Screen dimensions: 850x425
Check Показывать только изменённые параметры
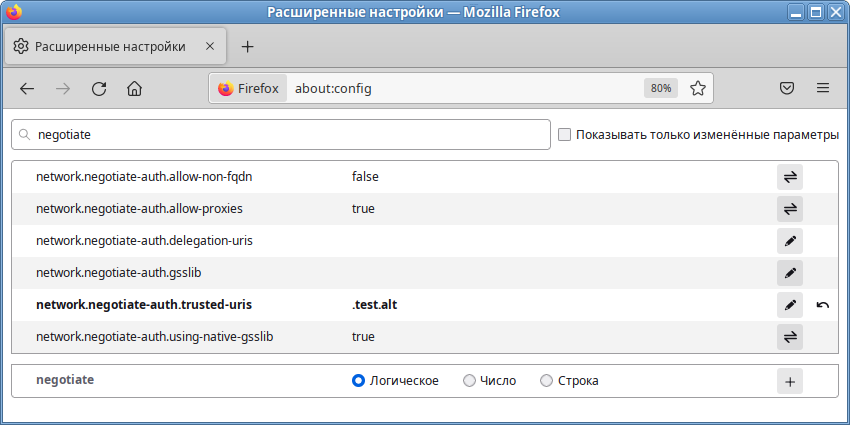tap(564, 134)
